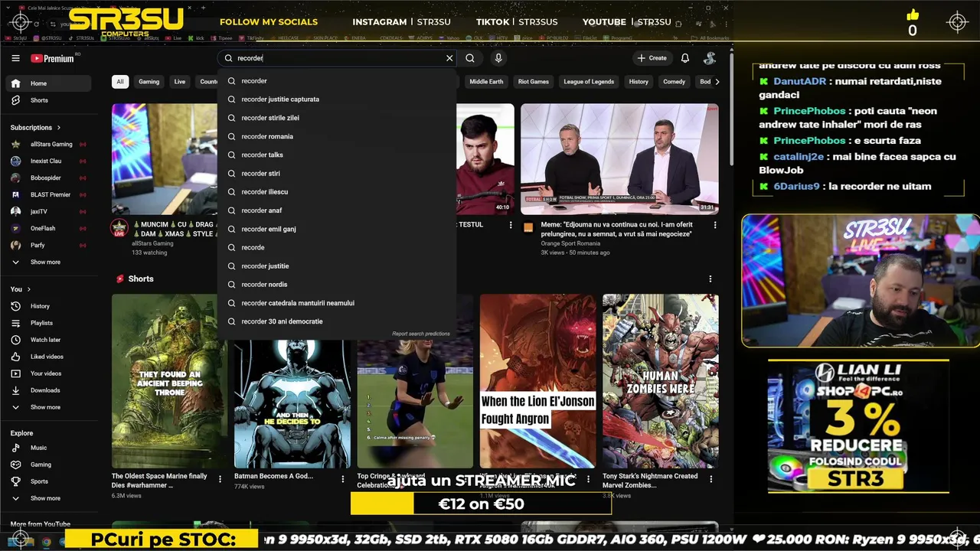The image size is (980, 551).
Task: Expand Show more under Explore
Action: [48, 498]
